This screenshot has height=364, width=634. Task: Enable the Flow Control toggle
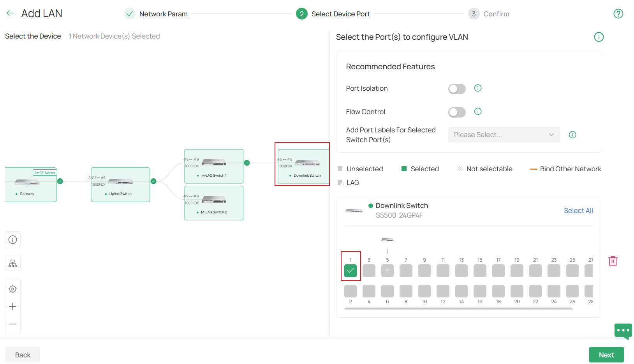456,112
